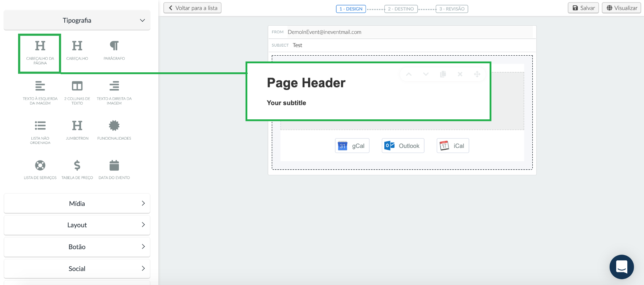644x285 pixels.
Task: Save the email with Salvar
Action: tap(583, 8)
